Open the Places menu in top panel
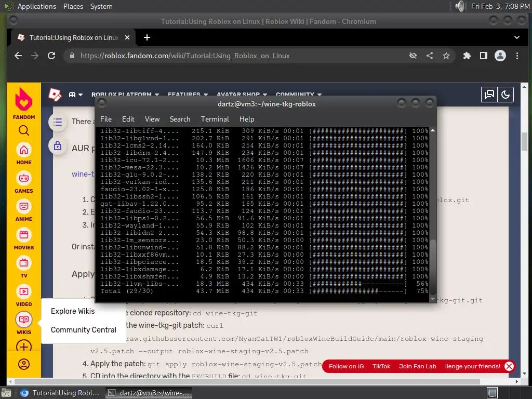532x399 pixels. [73, 6]
